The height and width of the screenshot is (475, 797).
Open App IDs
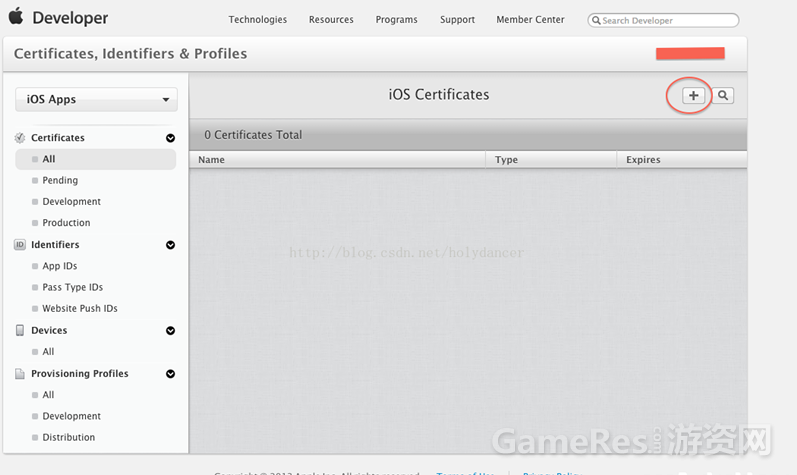coord(59,266)
